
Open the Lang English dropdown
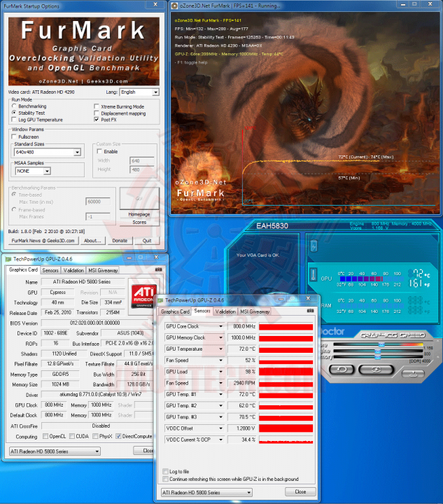pos(139,92)
